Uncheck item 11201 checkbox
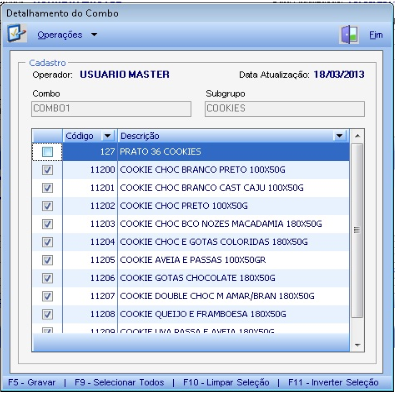The width and height of the screenshot is (395, 395). pos(47,188)
